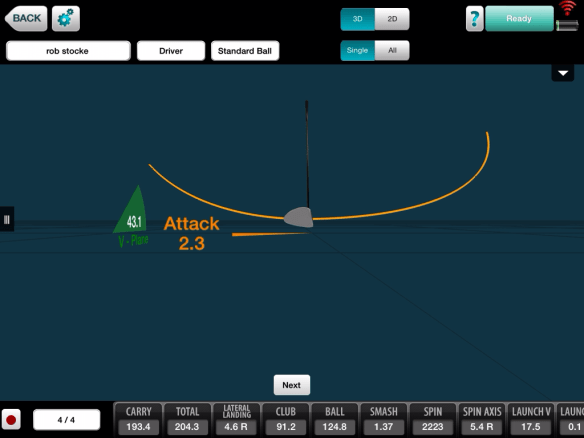Select the LAUNCH V 17.5 tile
The width and height of the screenshot is (584, 438).
click(531, 420)
